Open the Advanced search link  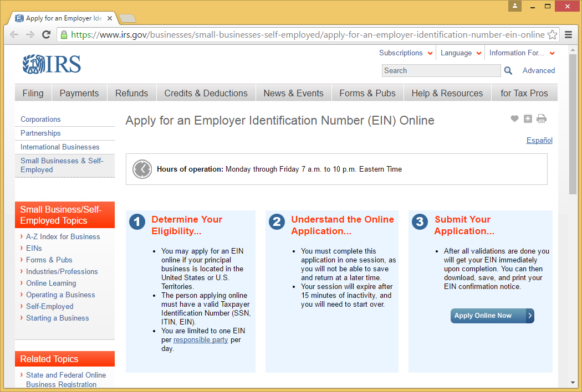point(539,70)
